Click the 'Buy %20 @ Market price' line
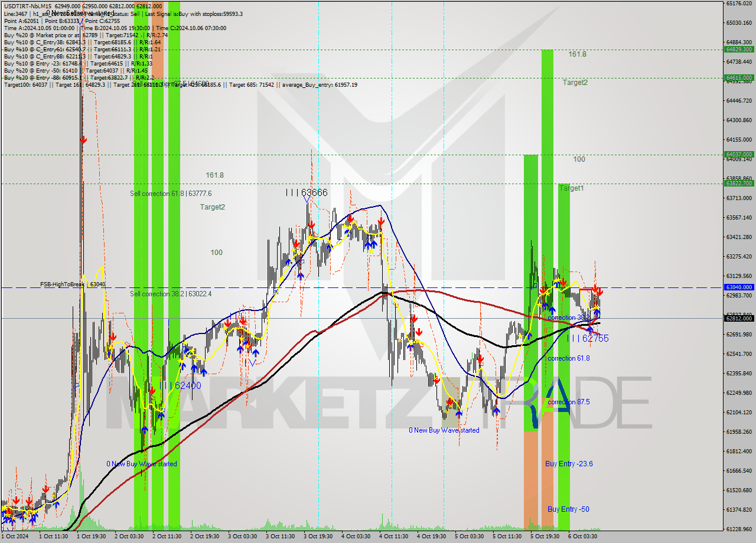Image resolution: width=756 pixels, height=543 pixels. click(x=86, y=35)
